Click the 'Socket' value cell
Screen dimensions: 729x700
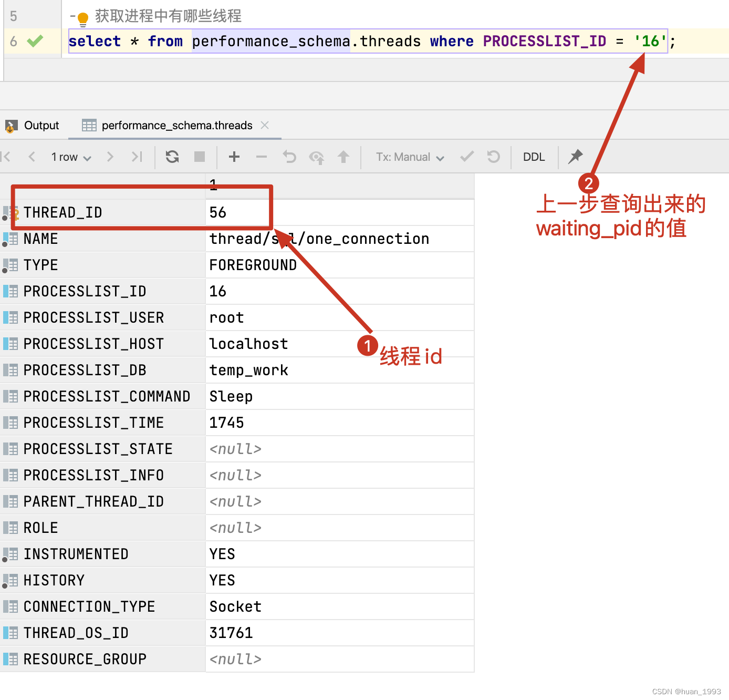(x=340, y=606)
